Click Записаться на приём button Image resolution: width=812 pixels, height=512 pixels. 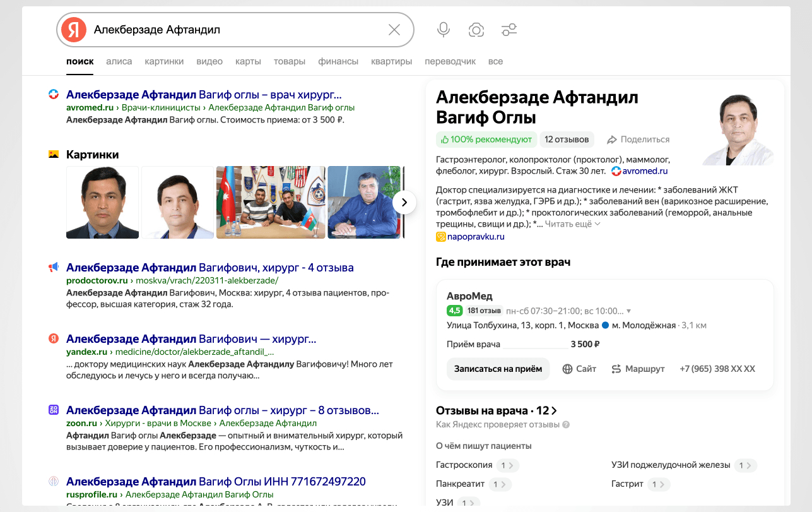pos(498,369)
